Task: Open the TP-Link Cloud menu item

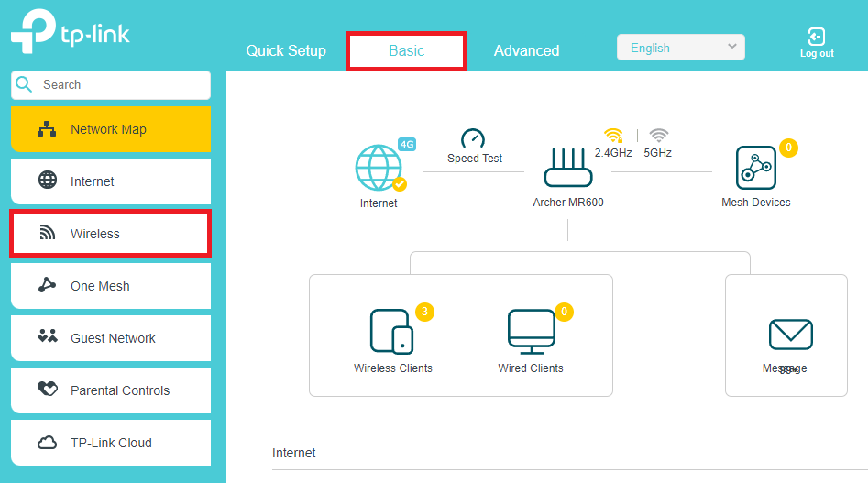Action: (x=111, y=443)
